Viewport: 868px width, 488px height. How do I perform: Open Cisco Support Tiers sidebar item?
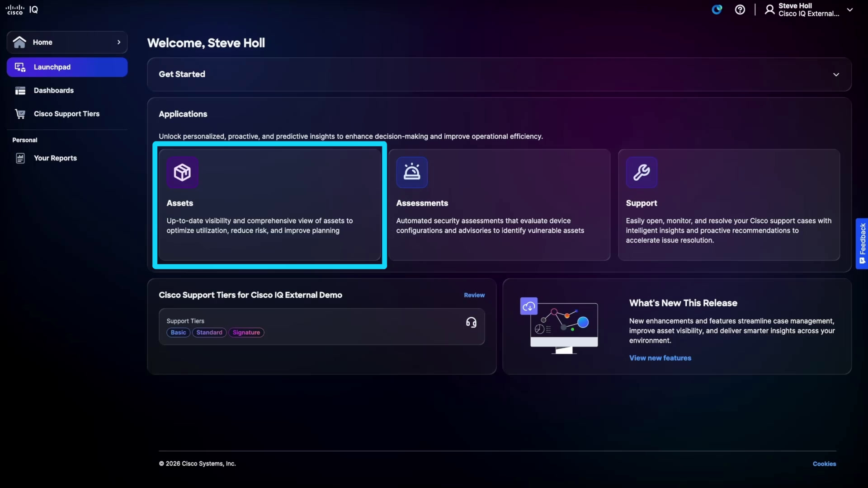(67, 114)
